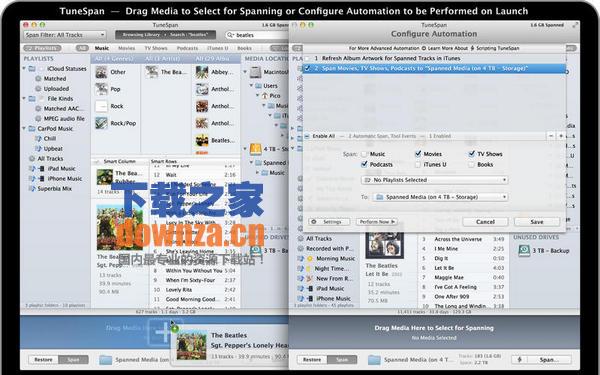Select the Rock/Pop genre artwork
Image resolution: width=600 pixels, height=375 pixels.
tap(101, 123)
